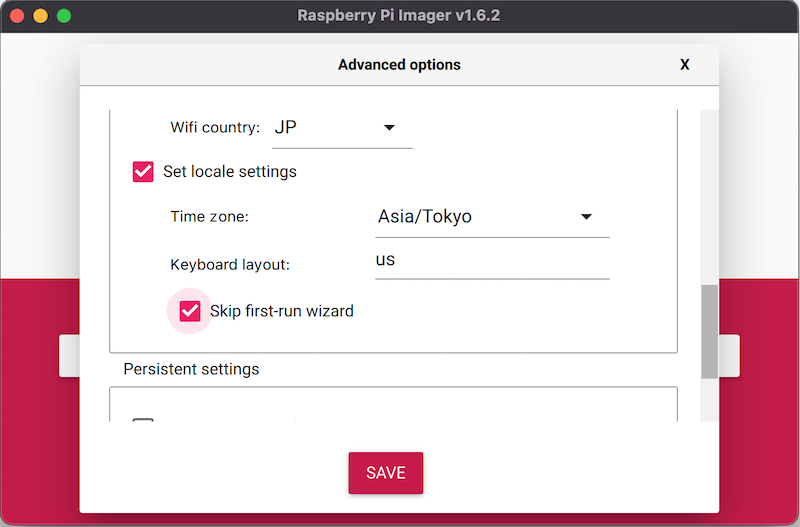Click the Wifi country dropdown arrow
This screenshot has height=527, width=800.
click(389, 128)
